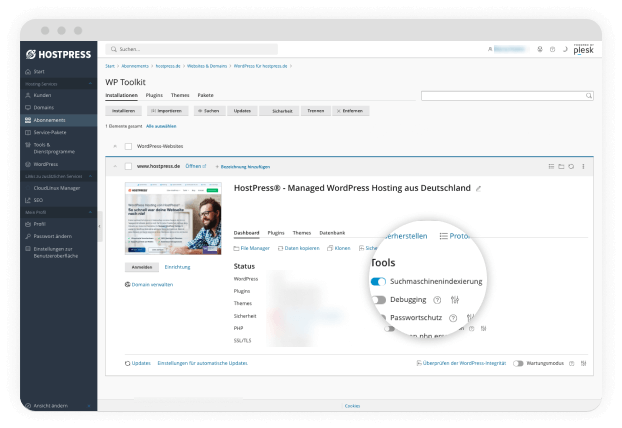Click the Installieren button
The width and height of the screenshot is (622, 428).
123,111
